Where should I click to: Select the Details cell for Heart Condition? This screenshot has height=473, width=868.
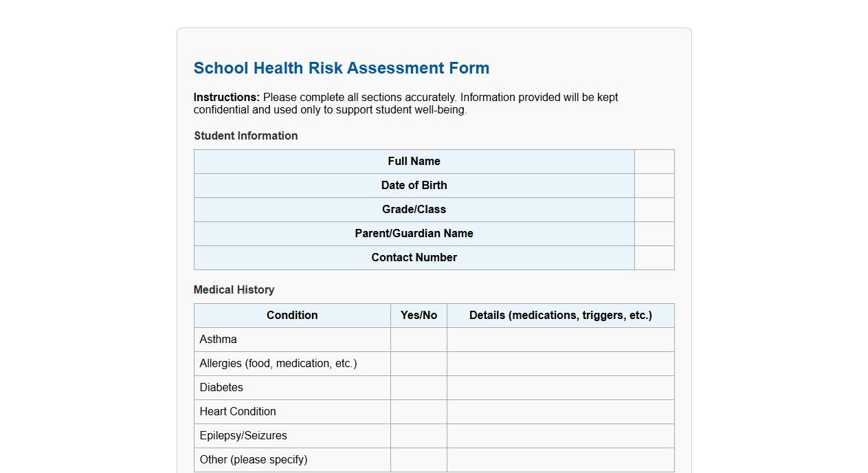pos(560,411)
